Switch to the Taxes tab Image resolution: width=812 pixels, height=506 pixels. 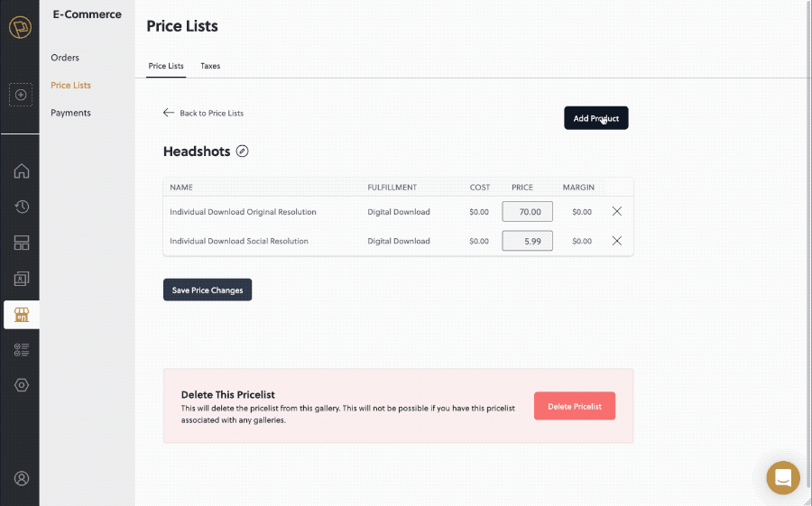coord(210,66)
